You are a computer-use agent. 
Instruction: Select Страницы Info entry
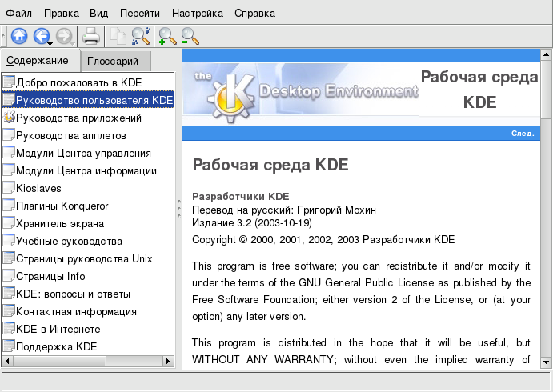coord(50,276)
